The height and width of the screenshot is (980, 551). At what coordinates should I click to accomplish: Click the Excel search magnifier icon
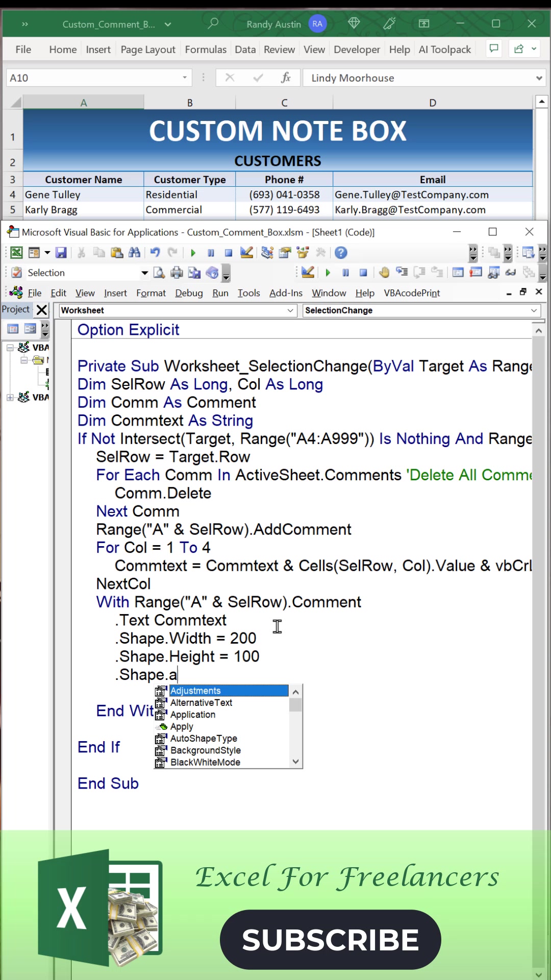tap(213, 23)
